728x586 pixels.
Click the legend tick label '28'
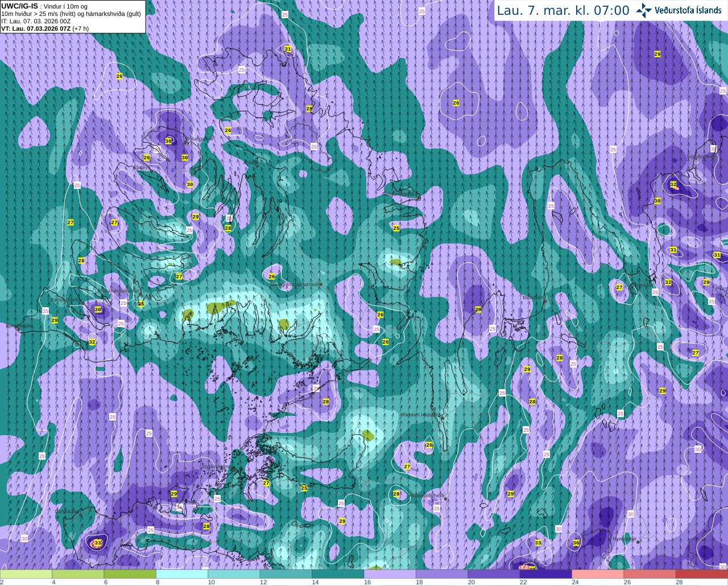coord(679,582)
